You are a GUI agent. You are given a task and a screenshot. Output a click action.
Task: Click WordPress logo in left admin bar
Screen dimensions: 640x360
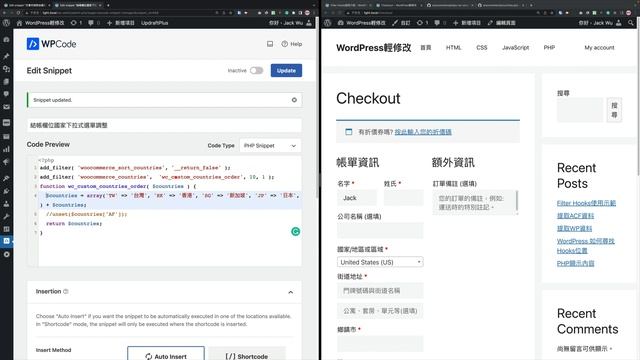(6, 23)
